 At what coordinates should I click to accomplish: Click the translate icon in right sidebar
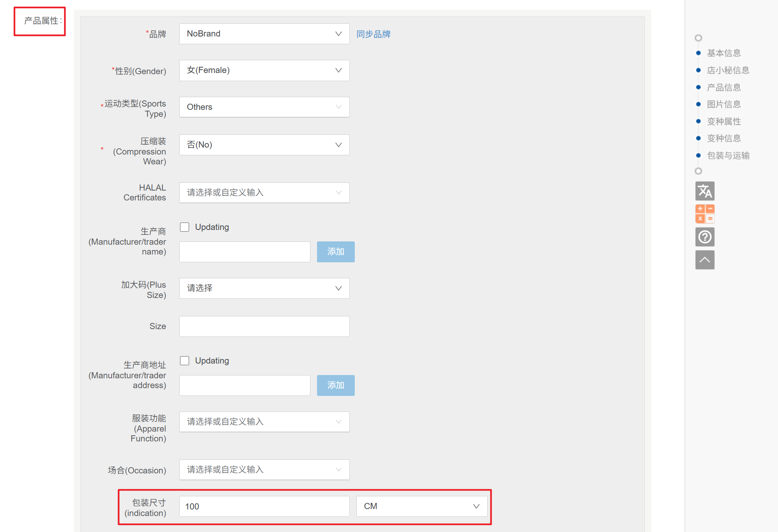pyautogui.click(x=705, y=191)
